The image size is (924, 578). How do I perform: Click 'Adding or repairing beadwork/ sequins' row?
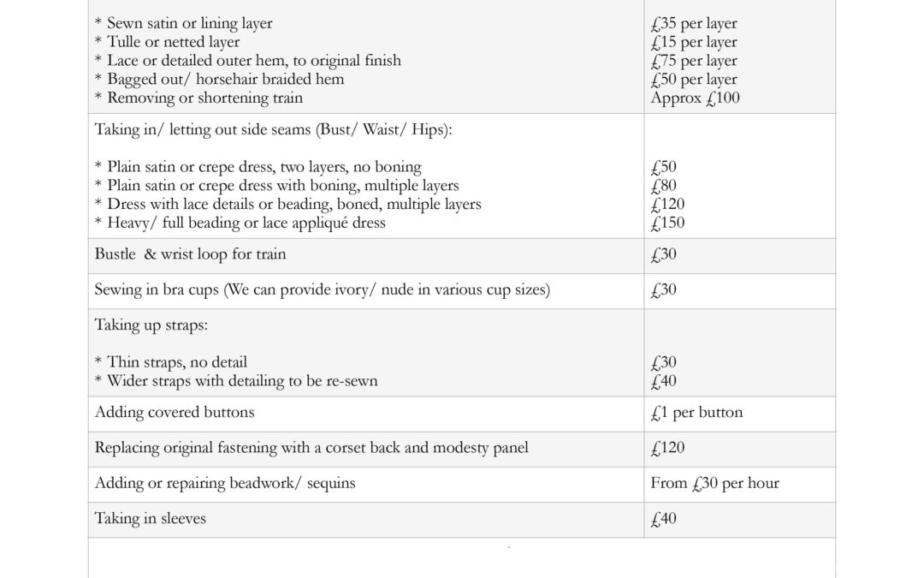225,483
